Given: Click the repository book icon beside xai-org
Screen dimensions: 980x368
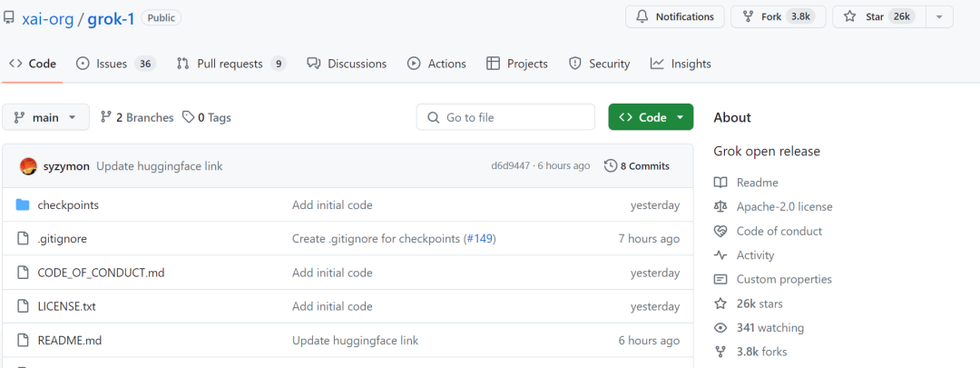Looking at the screenshot, I should (8, 18).
